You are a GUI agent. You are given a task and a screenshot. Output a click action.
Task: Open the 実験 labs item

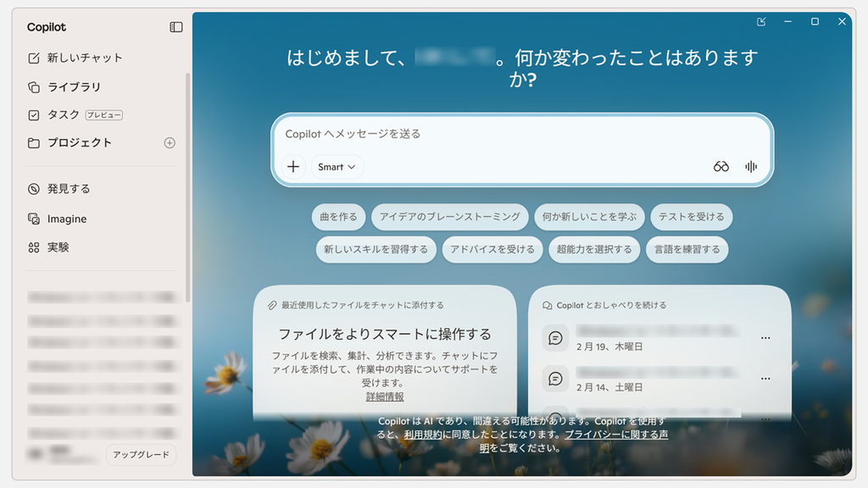48,247
